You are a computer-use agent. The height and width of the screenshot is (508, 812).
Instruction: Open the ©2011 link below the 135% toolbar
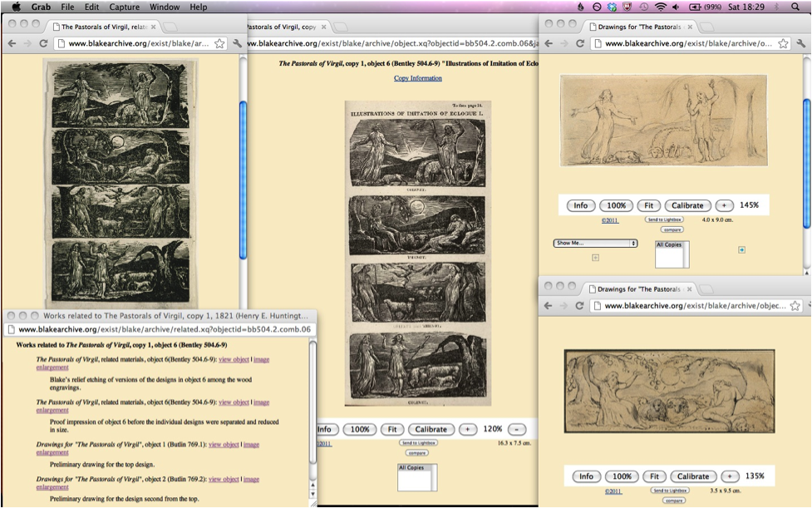pos(613,491)
